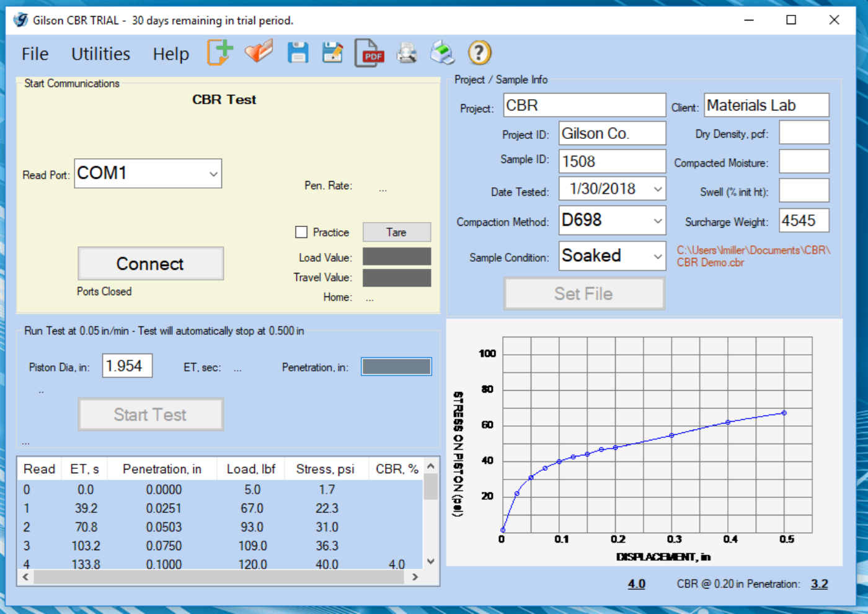Click the Ports Closed status text

tap(104, 291)
